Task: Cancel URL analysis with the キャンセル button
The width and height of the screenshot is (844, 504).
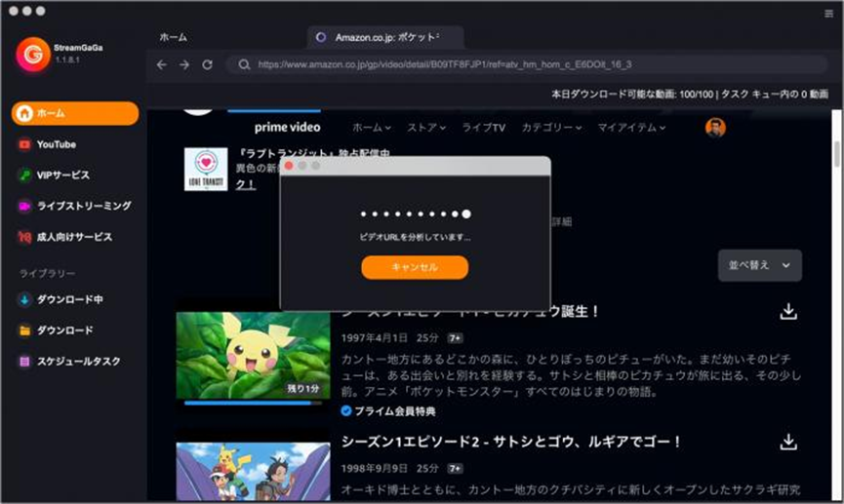Action: coord(415,267)
